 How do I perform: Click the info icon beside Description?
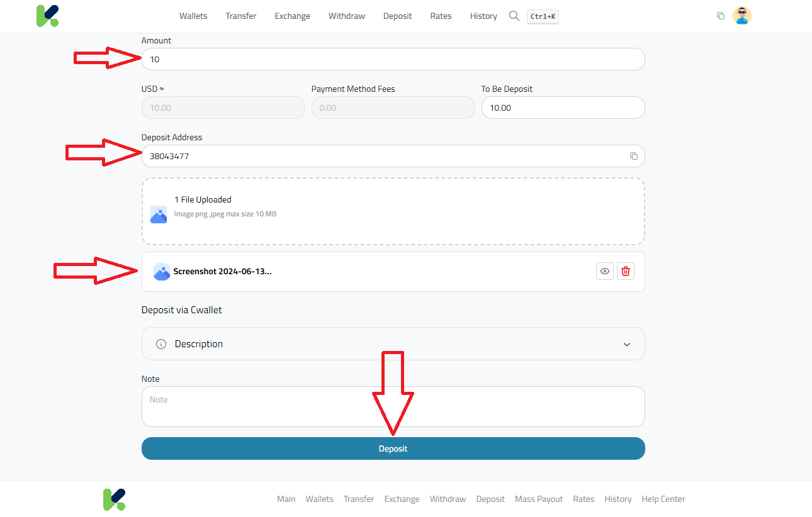pos(161,344)
